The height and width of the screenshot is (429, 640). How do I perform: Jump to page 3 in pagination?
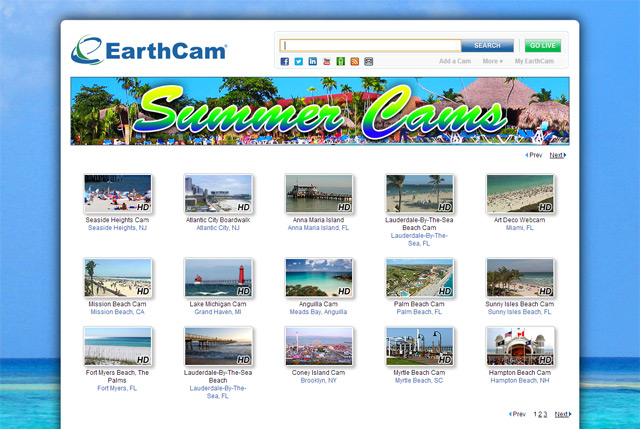click(545, 414)
